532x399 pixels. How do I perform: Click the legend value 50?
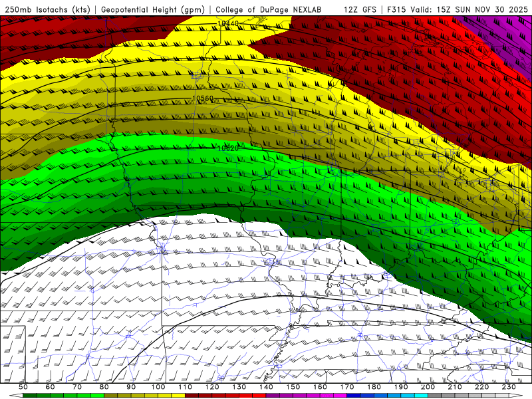pos(23,387)
